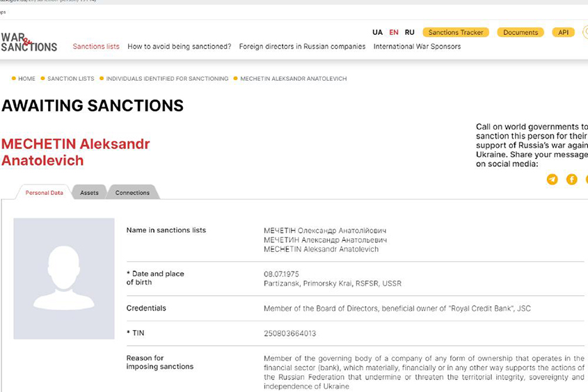Switch to the Assets tab
The height and width of the screenshot is (392, 588).
pyautogui.click(x=89, y=192)
